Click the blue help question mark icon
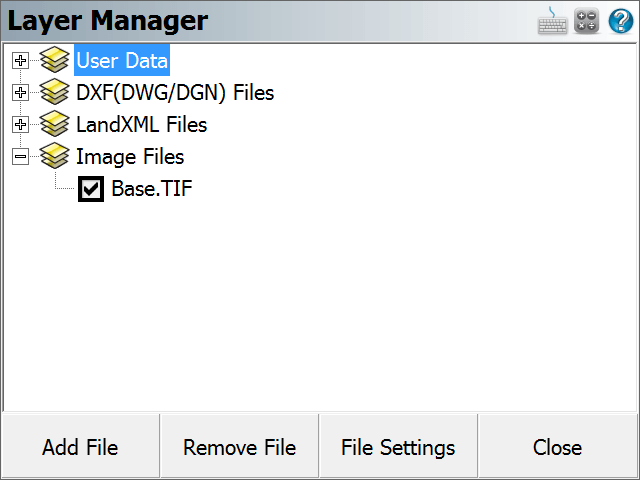640x480 pixels. 621,20
